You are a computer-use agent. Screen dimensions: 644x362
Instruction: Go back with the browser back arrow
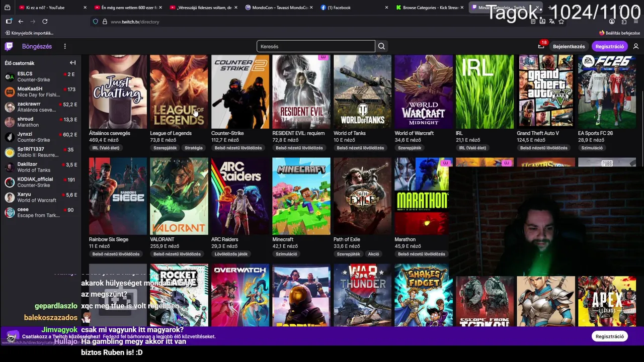pos(21,22)
